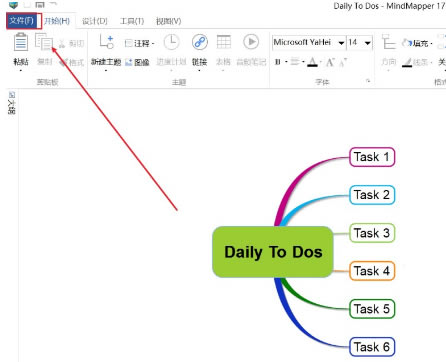This screenshot has height=362, width=446.
Task: Click the play button notes icon
Action: [251, 42]
